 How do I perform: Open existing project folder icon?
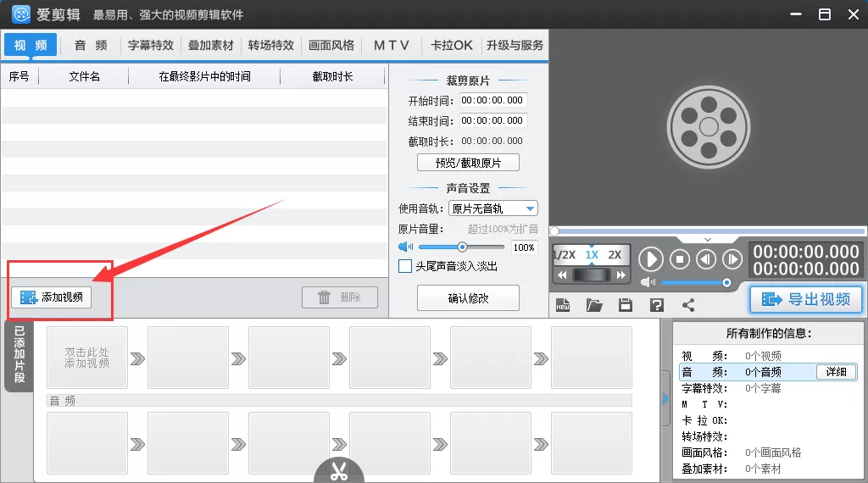coord(594,305)
